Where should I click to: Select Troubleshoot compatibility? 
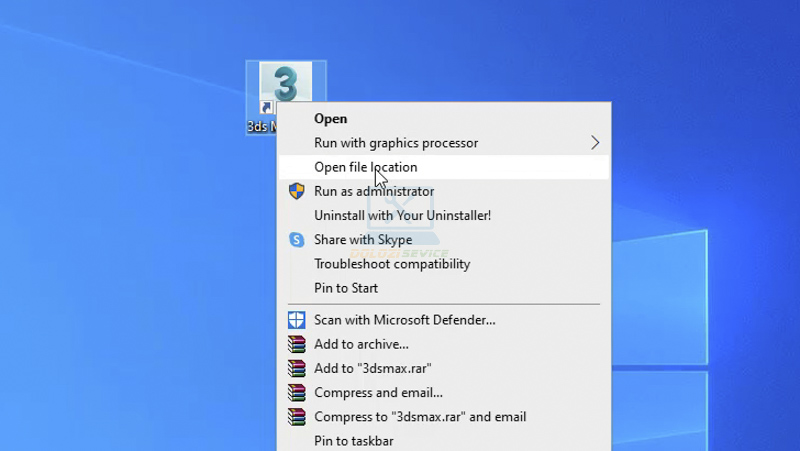pos(392,264)
